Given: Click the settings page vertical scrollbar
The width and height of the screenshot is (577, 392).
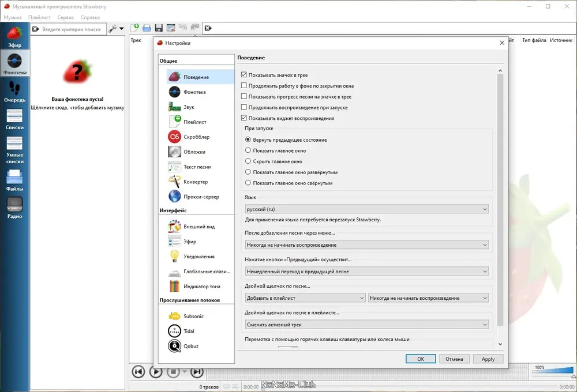Looking at the screenshot, I should pyautogui.click(x=500, y=199).
